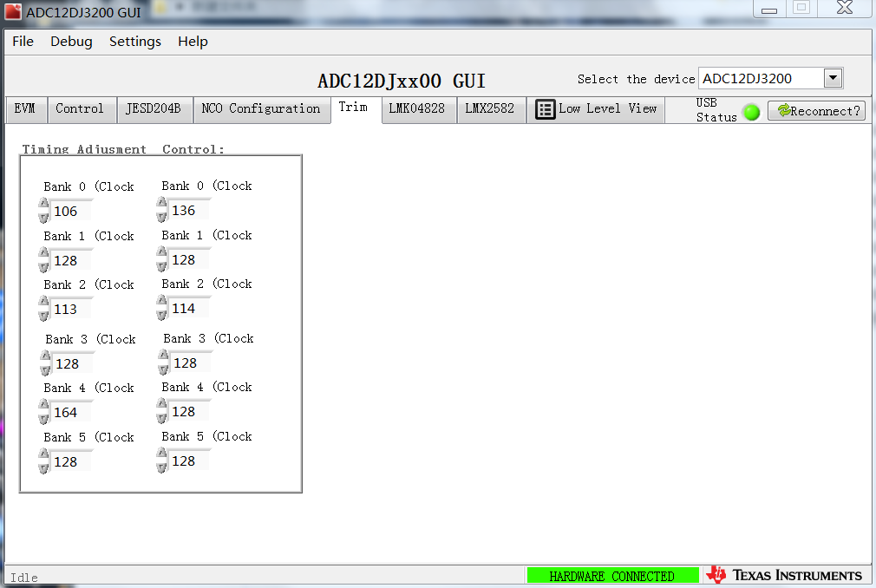Click the Select the device label

(636, 79)
